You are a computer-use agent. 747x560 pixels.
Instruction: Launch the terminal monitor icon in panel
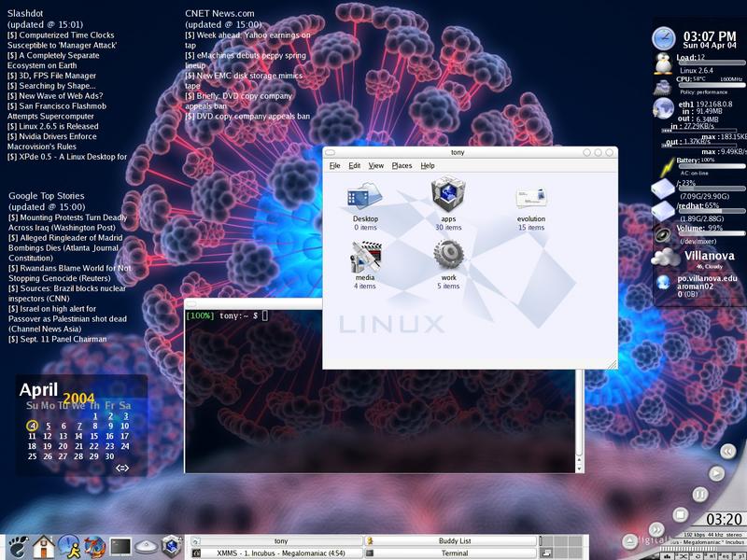click(x=120, y=547)
